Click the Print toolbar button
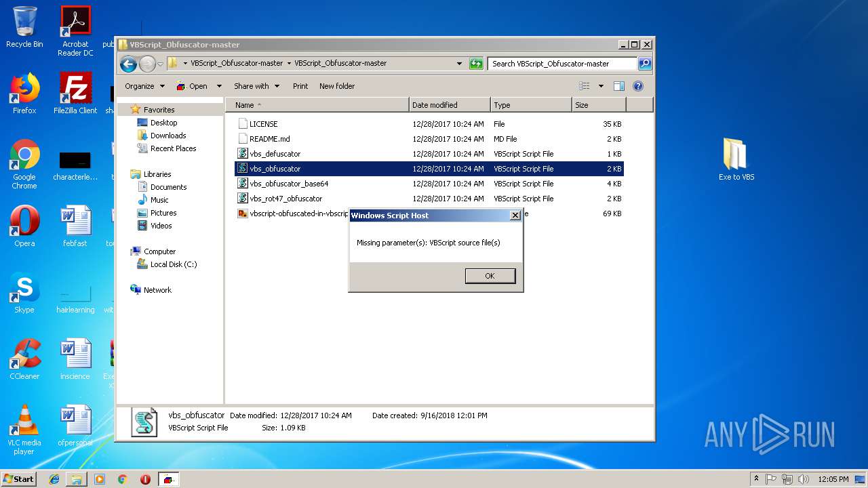This screenshot has height=488, width=868. pos(300,86)
